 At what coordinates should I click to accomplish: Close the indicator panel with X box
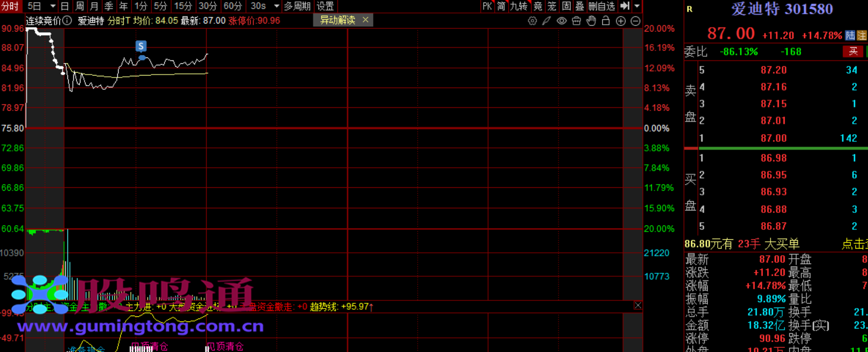click(638, 306)
